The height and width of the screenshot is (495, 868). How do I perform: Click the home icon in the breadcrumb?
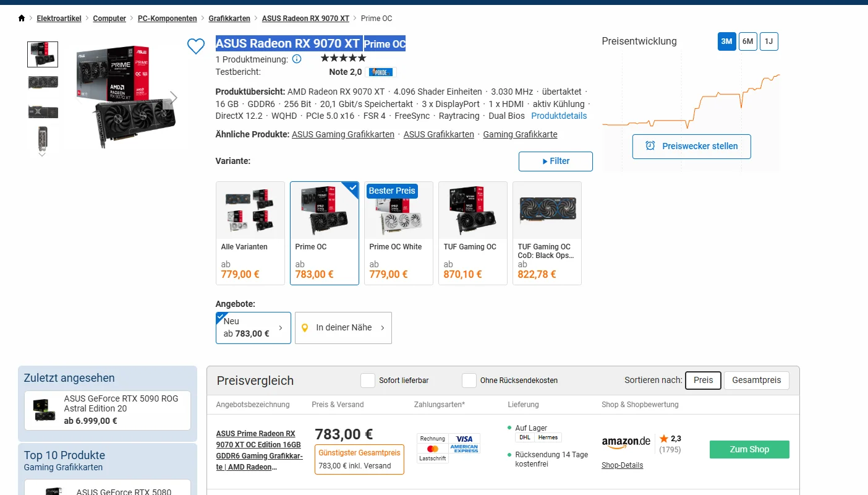(x=22, y=19)
